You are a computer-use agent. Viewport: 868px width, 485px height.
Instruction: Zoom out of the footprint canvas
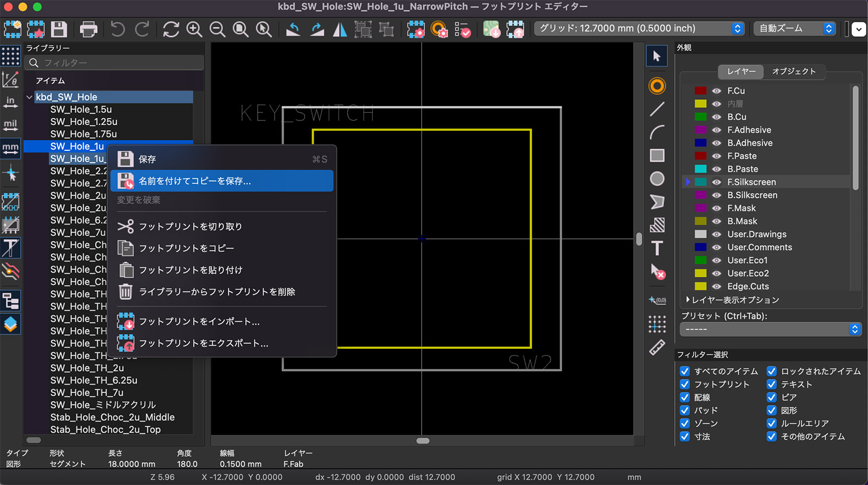click(x=218, y=29)
